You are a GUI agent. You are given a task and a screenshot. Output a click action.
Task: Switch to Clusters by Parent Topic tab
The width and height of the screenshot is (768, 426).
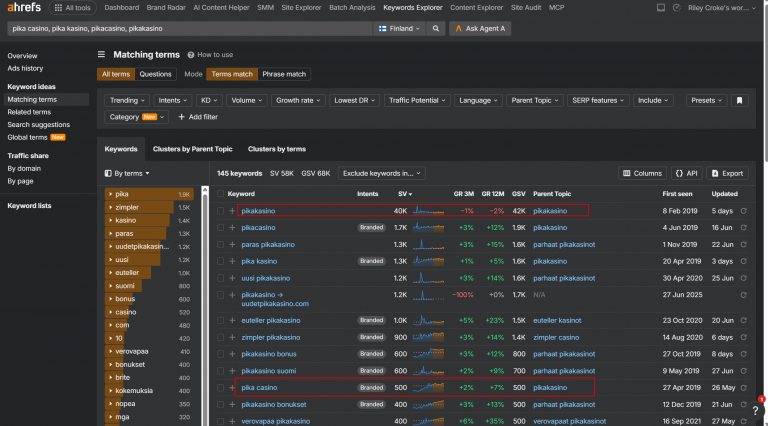[x=192, y=149]
